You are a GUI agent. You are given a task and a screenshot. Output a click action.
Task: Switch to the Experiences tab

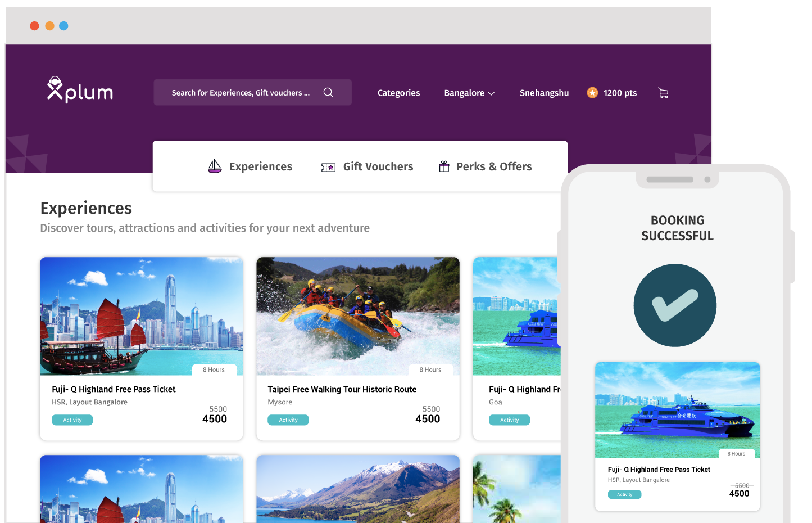coord(250,166)
